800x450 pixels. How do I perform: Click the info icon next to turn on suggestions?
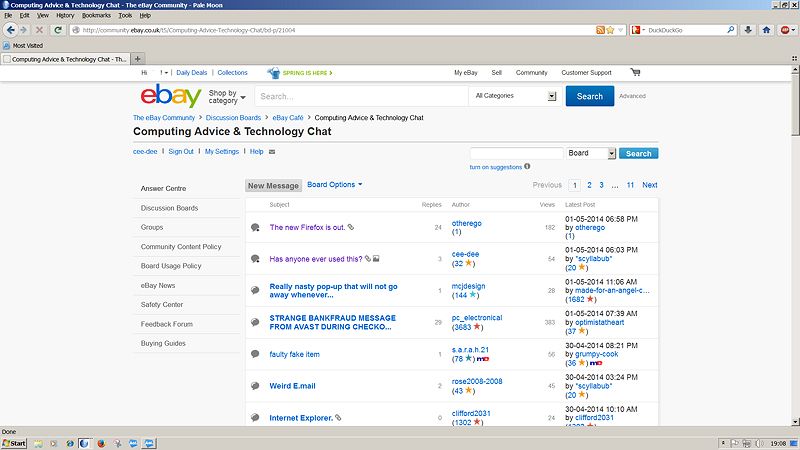[x=527, y=166]
